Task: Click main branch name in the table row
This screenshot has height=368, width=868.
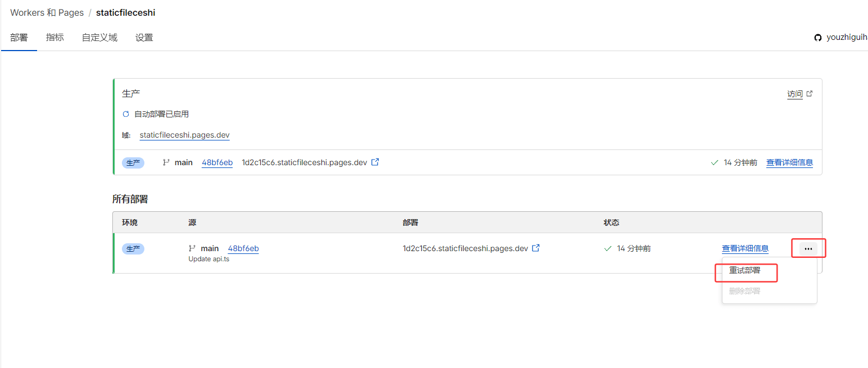Action: [x=210, y=248]
